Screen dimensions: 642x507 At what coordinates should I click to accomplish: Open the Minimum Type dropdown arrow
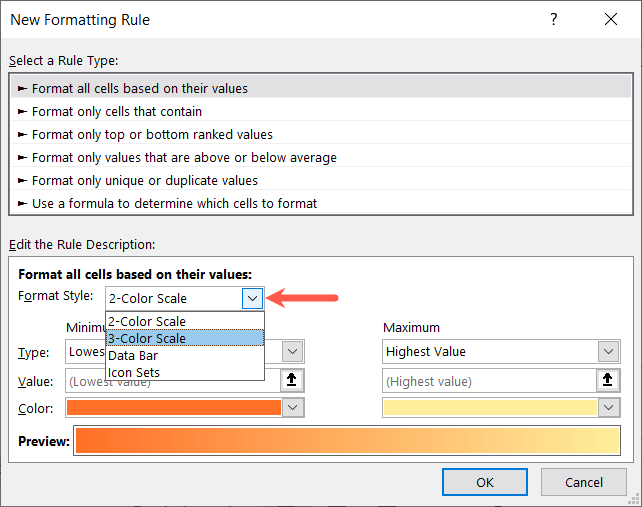(293, 352)
